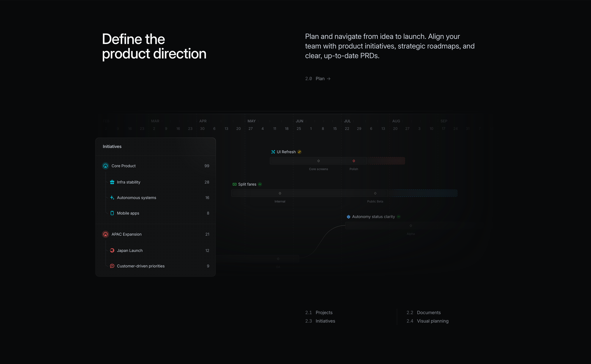Viewport: 591px width, 364px height.
Task: Click the Autonomy status clarity robot icon
Action: pos(348,217)
